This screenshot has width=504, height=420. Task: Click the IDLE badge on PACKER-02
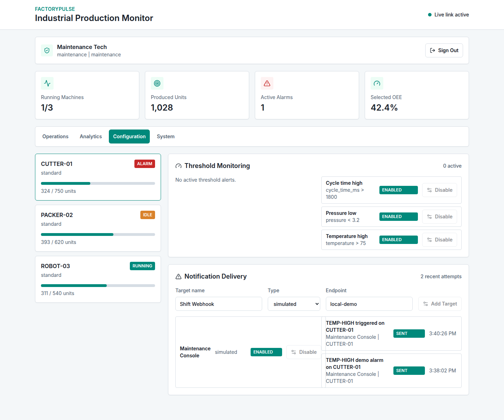pyautogui.click(x=148, y=215)
